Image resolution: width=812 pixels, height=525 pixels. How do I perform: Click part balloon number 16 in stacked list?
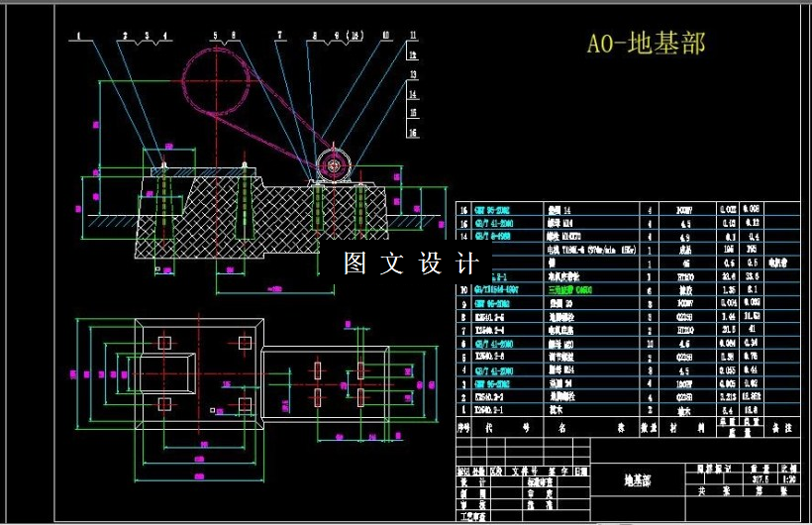click(413, 133)
